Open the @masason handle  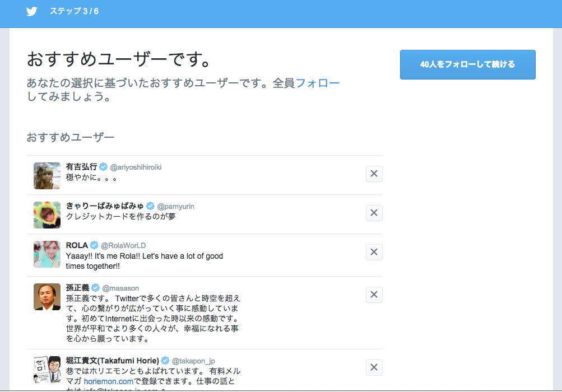coord(120,288)
